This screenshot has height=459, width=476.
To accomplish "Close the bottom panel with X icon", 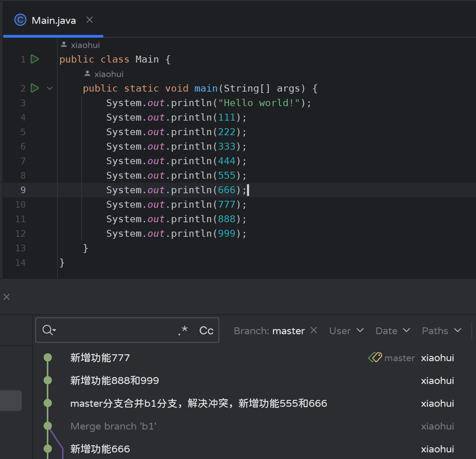I will pyautogui.click(x=7, y=297).
